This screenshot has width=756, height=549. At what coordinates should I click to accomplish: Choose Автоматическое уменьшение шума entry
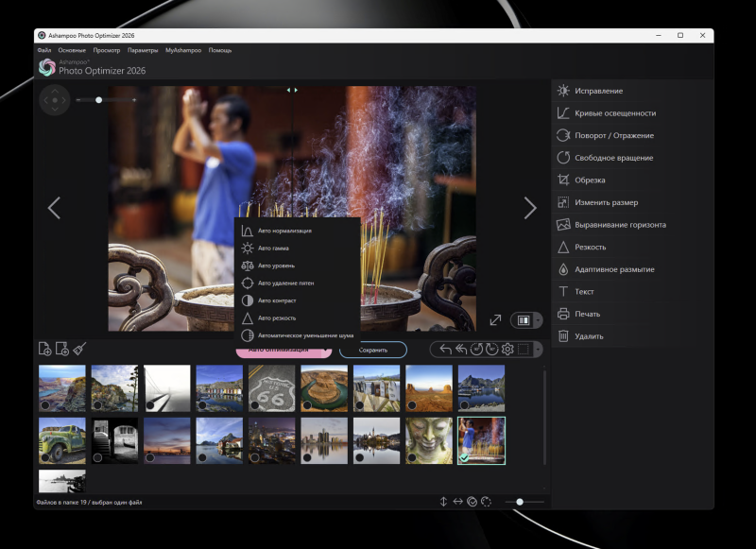[298, 335]
